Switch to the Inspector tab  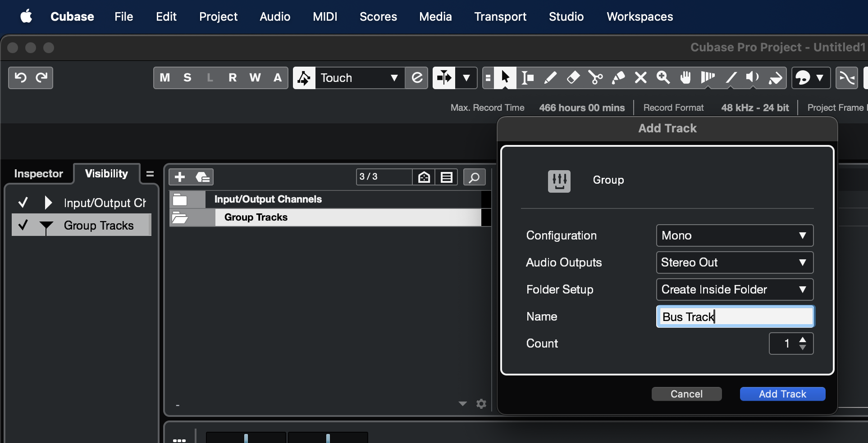click(x=38, y=174)
